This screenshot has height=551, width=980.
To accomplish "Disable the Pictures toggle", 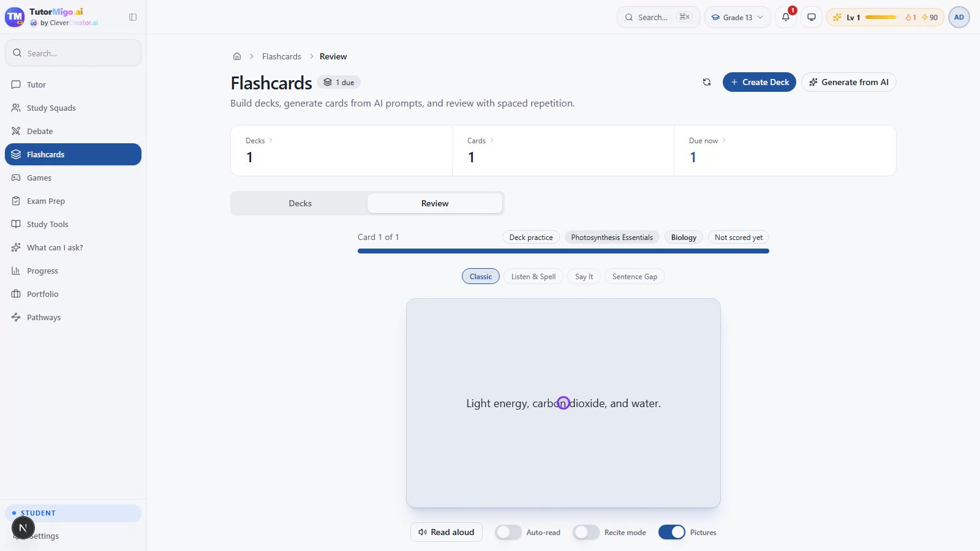I will click(x=672, y=532).
